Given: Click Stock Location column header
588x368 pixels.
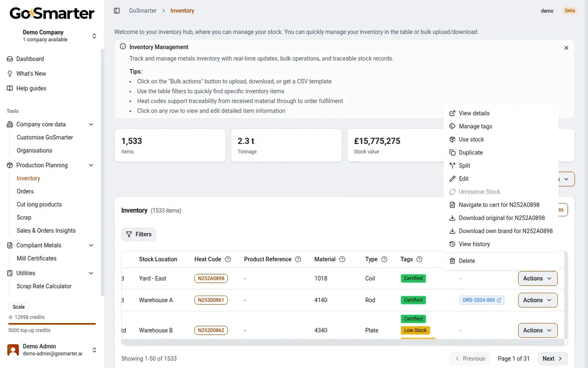Looking at the screenshot, I should pos(158,259).
